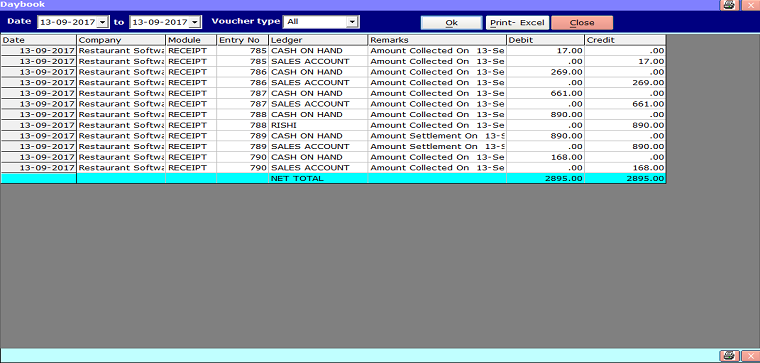The height and width of the screenshot is (363, 760).
Task: Select the Company column header
Action: (x=121, y=40)
